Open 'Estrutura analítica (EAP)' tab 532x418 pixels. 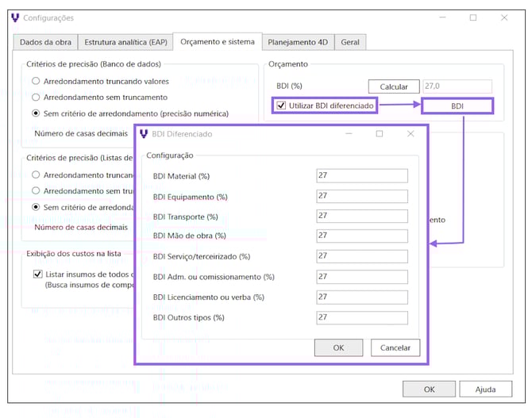click(125, 42)
